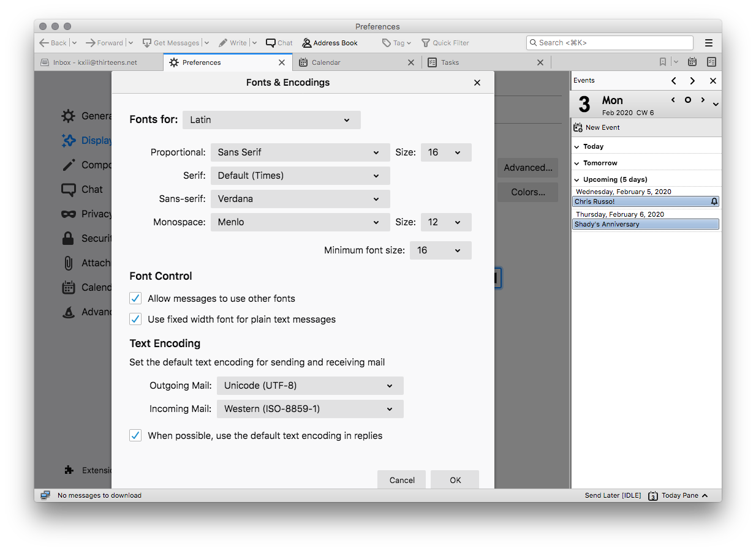Switch to the Calendar tab
Viewport: 756px width, 551px height.
pos(357,62)
